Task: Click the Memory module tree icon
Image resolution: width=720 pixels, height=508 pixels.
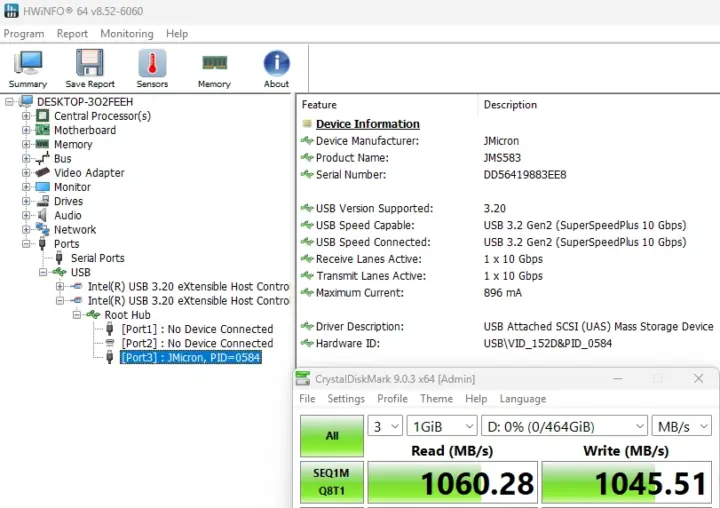Action: (x=42, y=144)
